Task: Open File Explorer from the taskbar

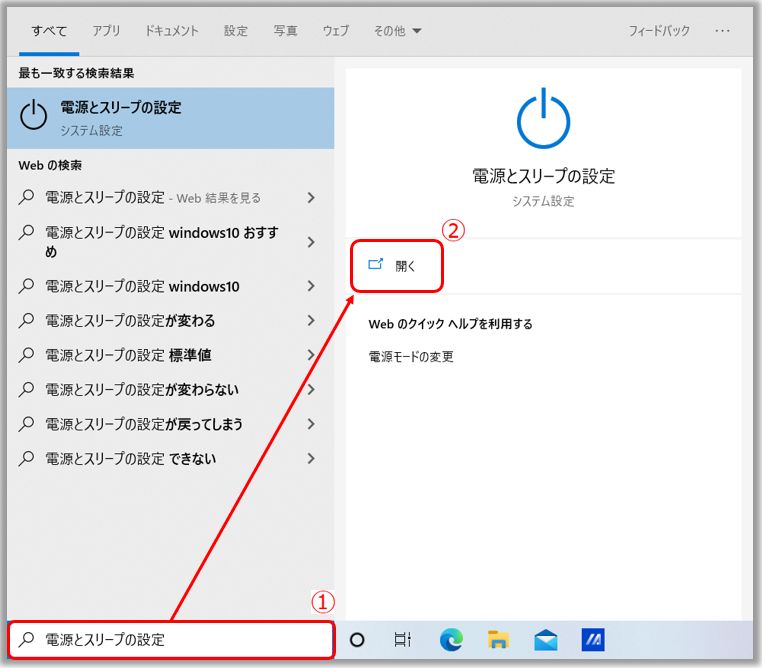Action: 498,640
